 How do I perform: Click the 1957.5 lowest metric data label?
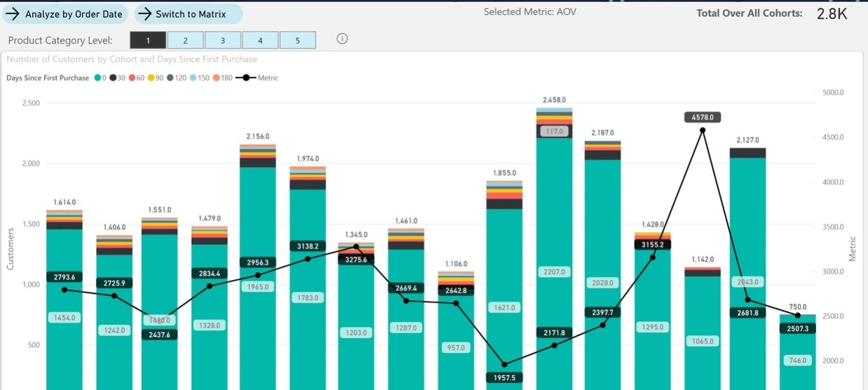coord(504,377)
